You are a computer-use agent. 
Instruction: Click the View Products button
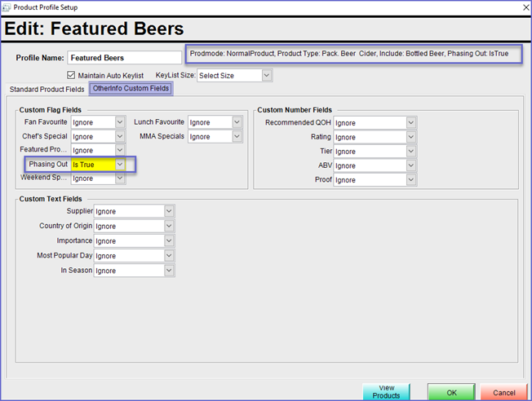pyautogui.click(x=386, y=391)
